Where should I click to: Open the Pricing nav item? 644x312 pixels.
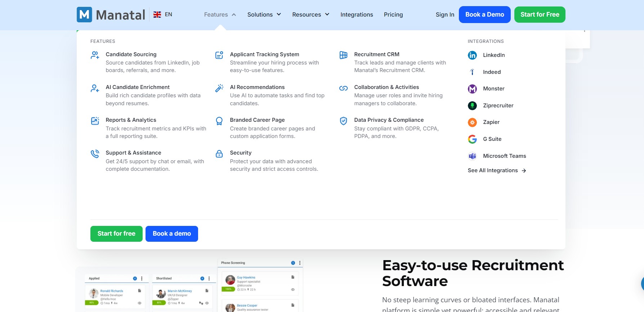click(393, 14)
